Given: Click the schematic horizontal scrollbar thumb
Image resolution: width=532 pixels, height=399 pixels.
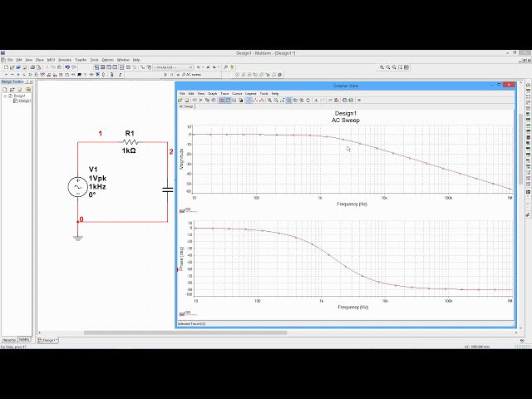Looking at the screenshot, I should [185, 332].
